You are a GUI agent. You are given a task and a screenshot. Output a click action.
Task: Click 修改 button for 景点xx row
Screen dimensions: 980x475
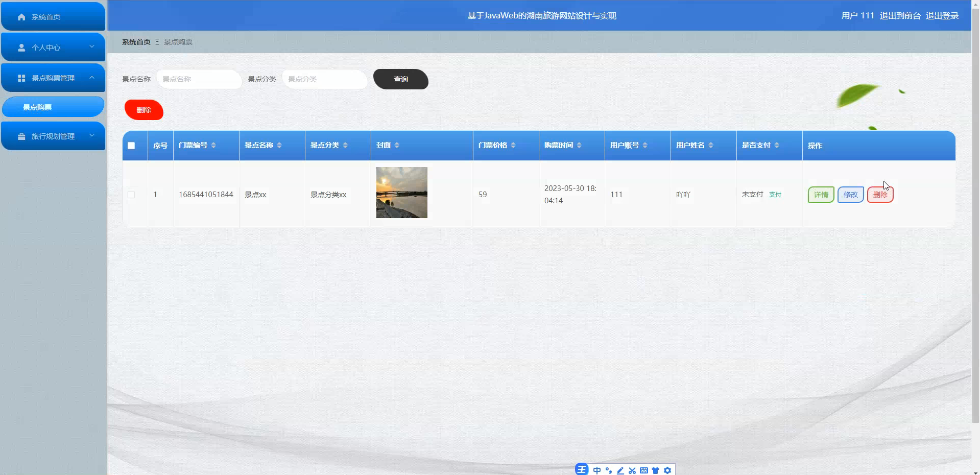coord(851,195)
